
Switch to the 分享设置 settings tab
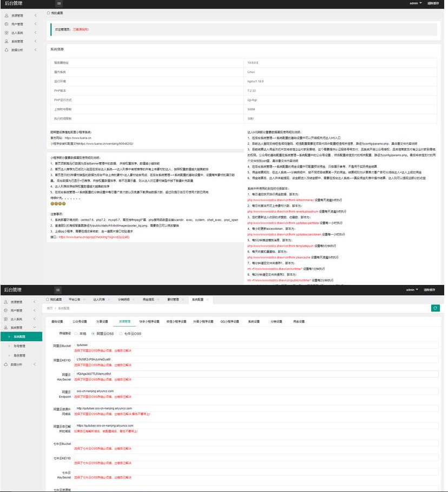pos(102,321)
